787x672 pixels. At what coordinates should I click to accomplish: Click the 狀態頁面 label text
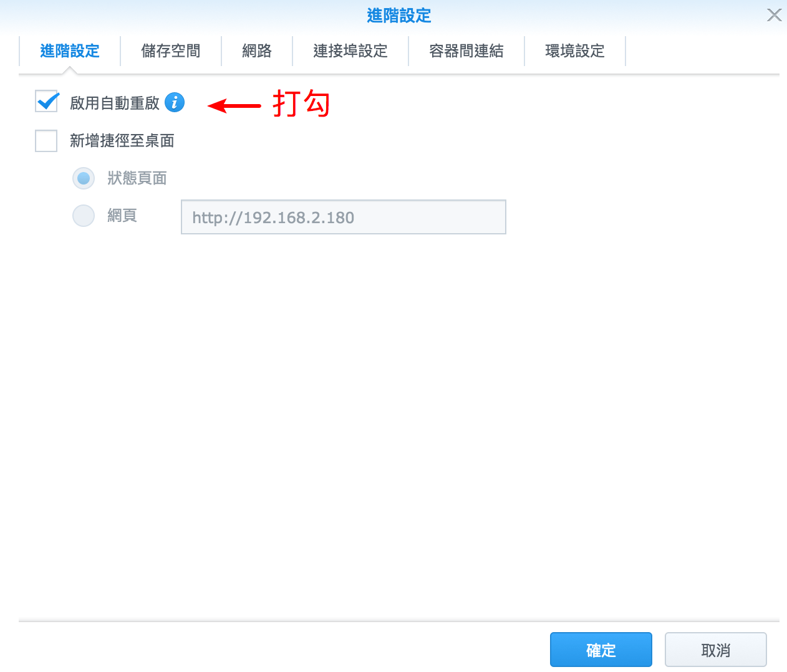tap(137, 178)
